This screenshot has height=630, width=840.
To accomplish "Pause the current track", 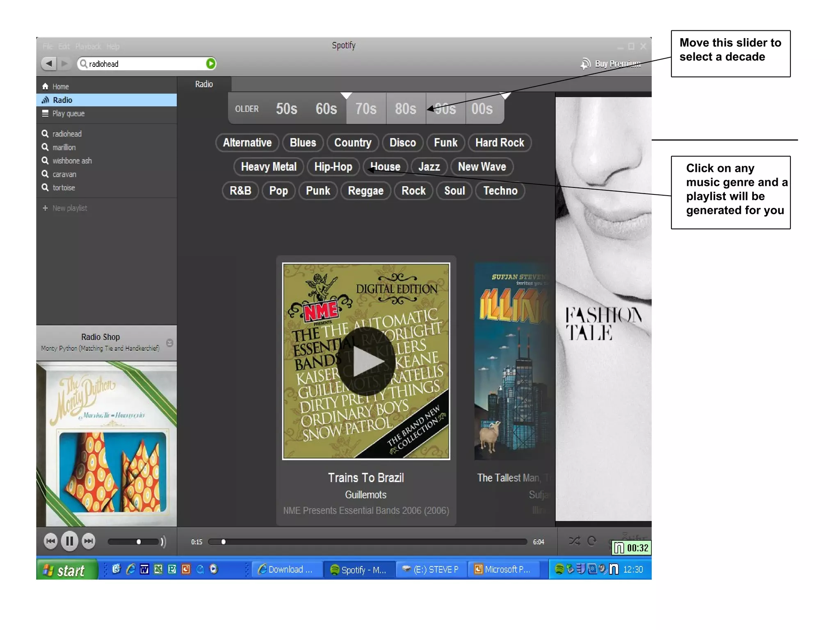I will click(69, 541).
